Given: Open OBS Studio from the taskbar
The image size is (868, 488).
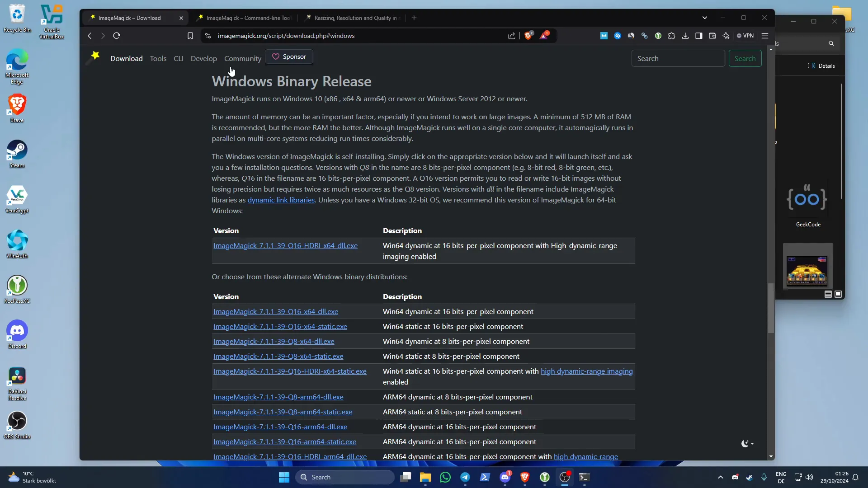Looking at the screenshot, I should tap(565, 477).
